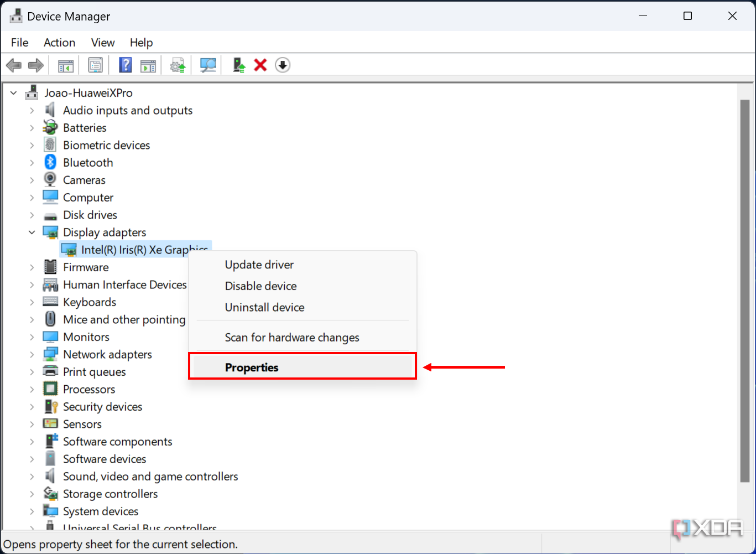Screen dimensions: 756x554
Task: Collapse the Display adapters category
Action: 32,232
